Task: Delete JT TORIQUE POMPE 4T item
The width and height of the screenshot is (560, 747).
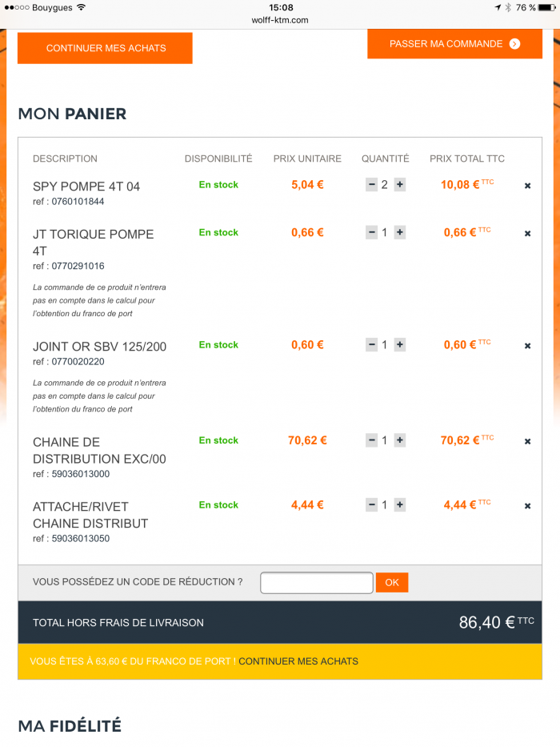Action: pos(527,234)
